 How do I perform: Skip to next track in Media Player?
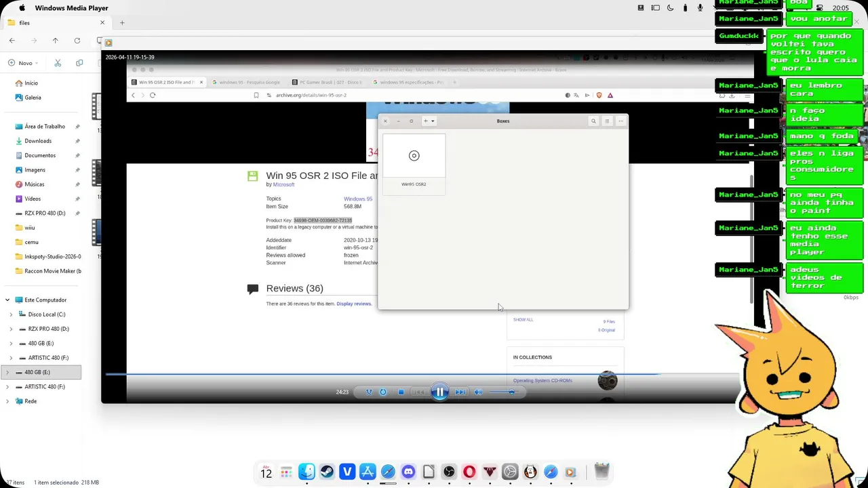tap(460, 392)
